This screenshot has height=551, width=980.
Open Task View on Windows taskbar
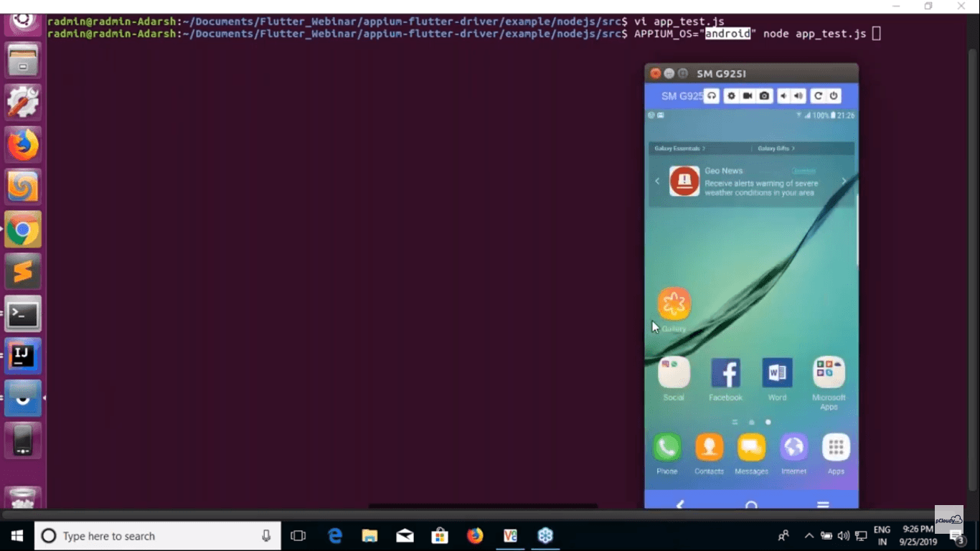pos(298,536)
